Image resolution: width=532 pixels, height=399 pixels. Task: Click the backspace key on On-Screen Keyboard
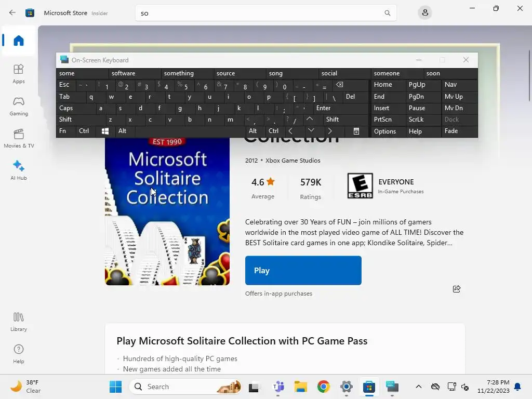click(x=339, y=85)
